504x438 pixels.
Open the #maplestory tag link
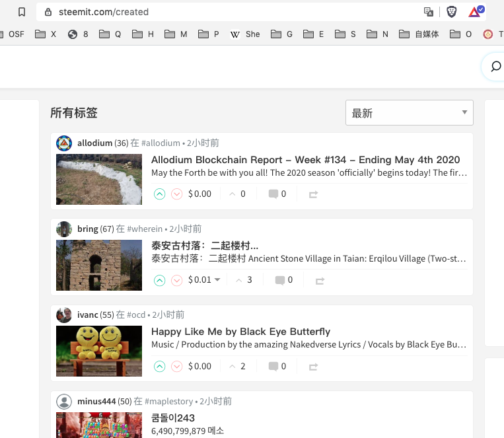pos(168,402)
